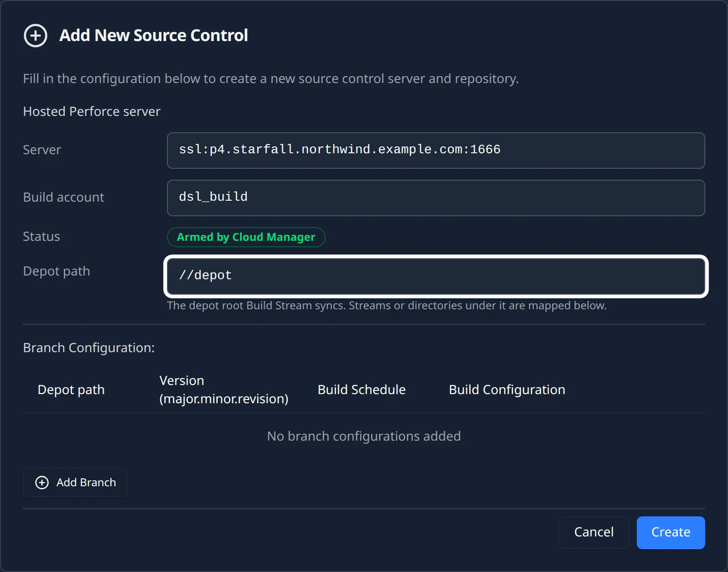728x572 pixels.
Task: Click the Add Branch button label
Action: 86,483
